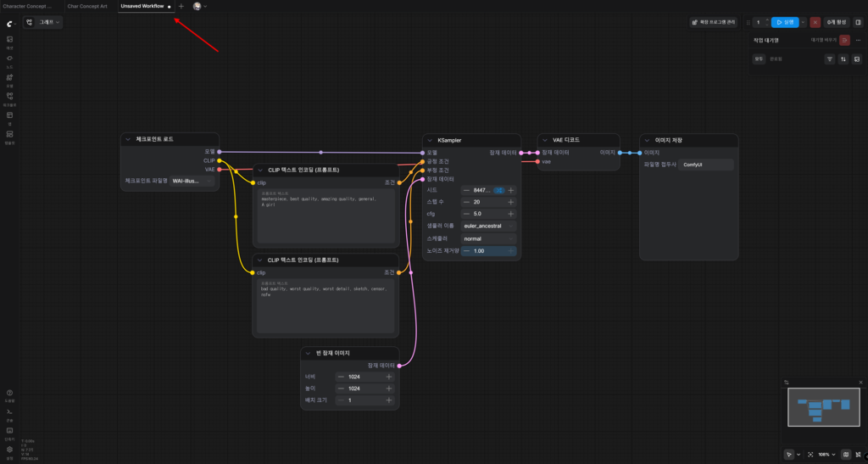
Task: Open help icon in bottom left sidebar
Action: [9, 393]
